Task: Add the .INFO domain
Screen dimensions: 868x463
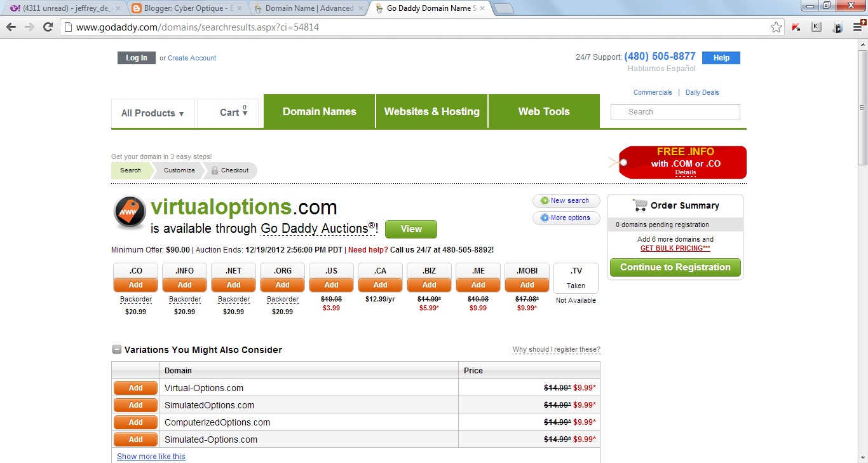Action: pyautogui.click(x=185, y=285)
